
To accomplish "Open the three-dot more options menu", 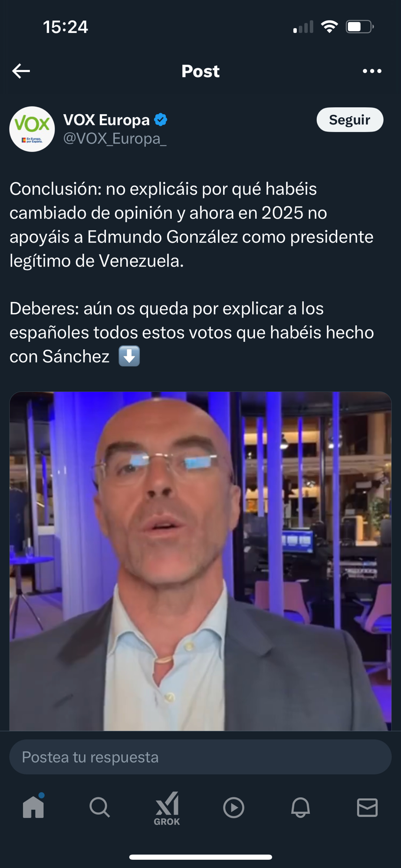I will pos(372,71).
